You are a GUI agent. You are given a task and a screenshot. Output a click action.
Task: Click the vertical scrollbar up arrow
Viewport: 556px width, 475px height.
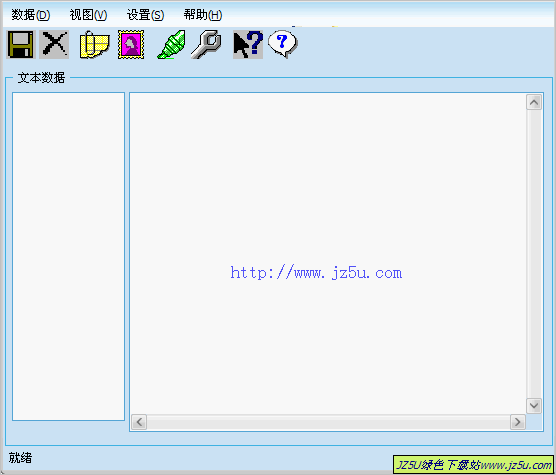click(534, 102)
